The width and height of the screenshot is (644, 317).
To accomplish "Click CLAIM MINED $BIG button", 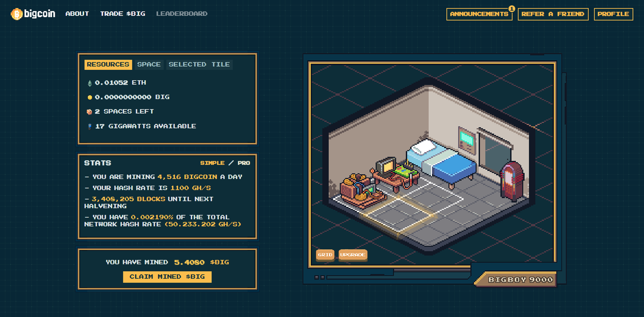I will [167, 277].
